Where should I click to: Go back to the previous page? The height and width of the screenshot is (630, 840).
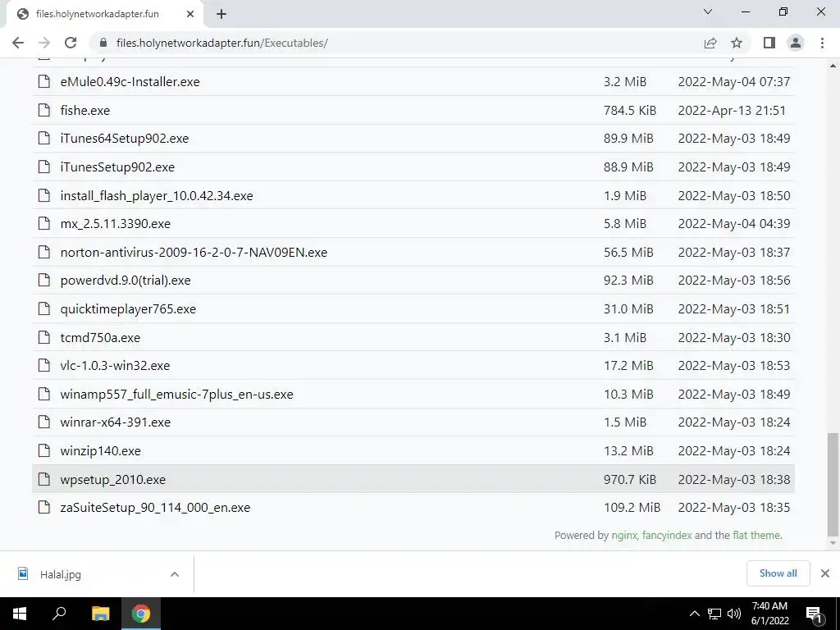(18, 43)
